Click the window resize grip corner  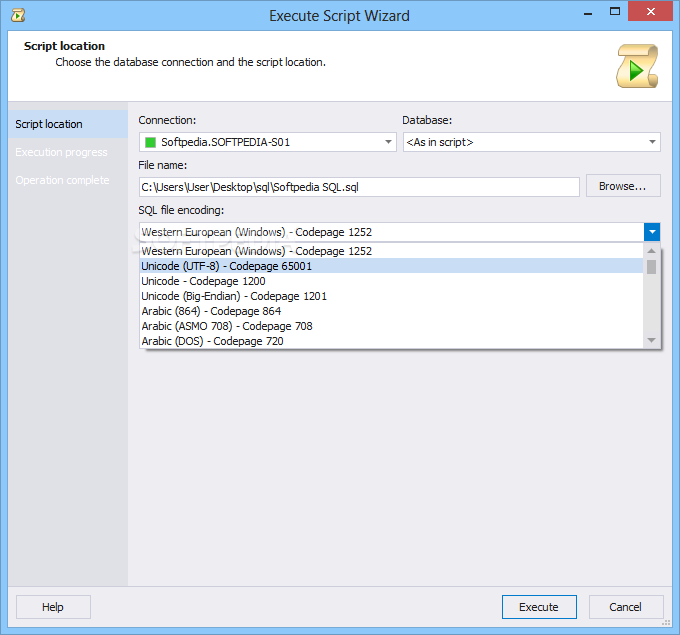[667, 623]
